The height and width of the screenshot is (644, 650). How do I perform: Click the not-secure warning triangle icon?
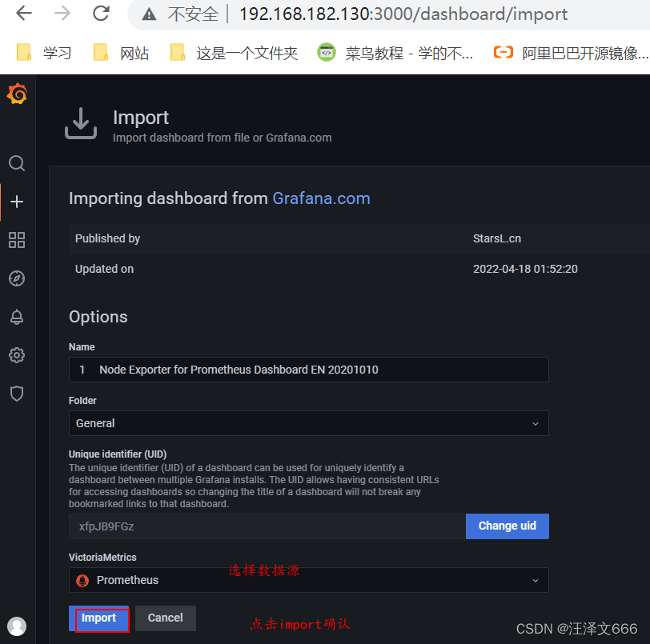[x=149, y=15]
